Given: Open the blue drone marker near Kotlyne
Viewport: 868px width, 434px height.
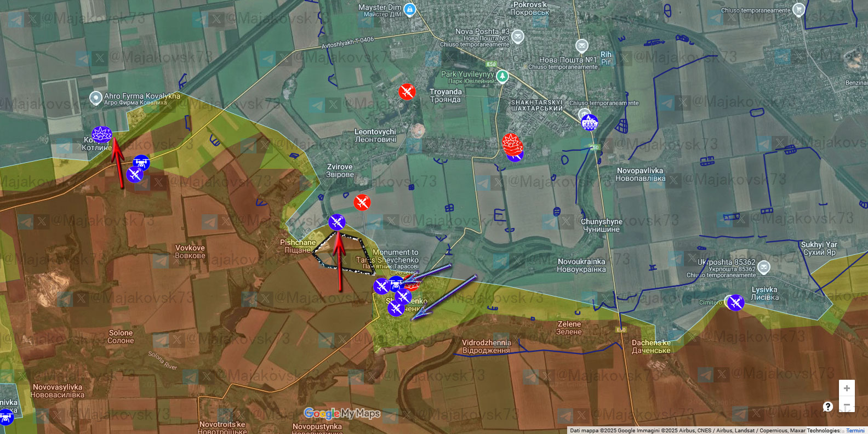Looking at the screenshot, I should click(141, 162).
